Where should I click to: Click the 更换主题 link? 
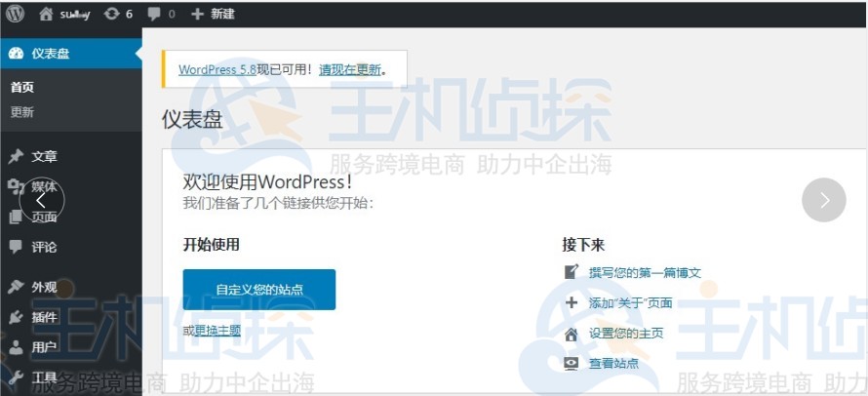point(217,331)
